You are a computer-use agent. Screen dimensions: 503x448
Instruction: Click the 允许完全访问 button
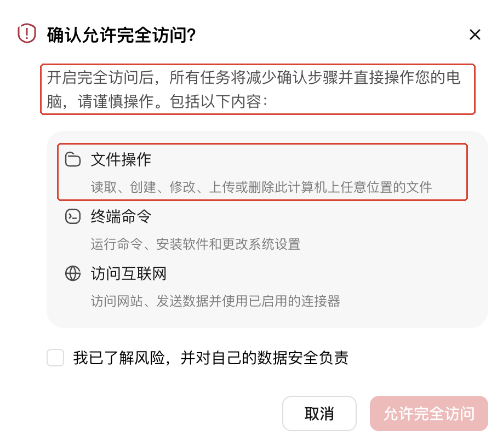(429, 413)
